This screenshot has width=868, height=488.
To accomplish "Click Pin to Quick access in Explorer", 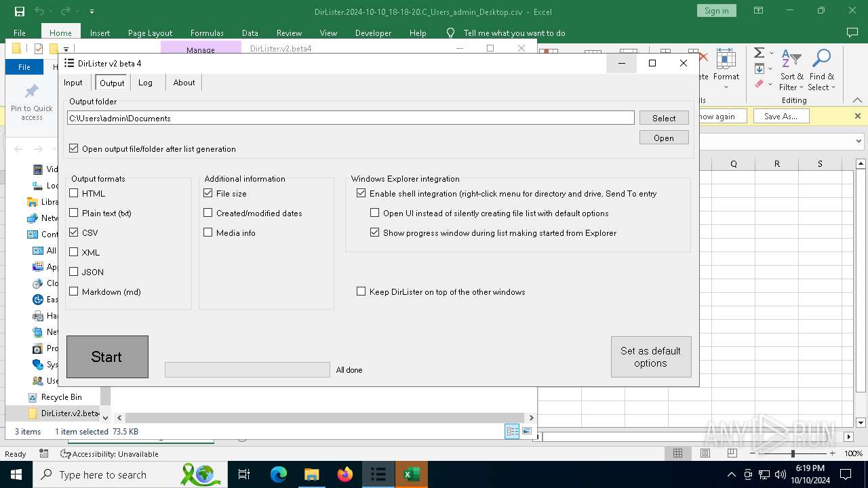I will coord(32,102).
